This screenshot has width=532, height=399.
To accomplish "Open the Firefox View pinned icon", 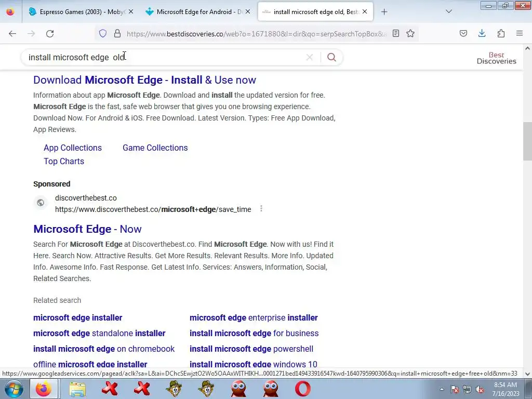I will tap(10, 12).
